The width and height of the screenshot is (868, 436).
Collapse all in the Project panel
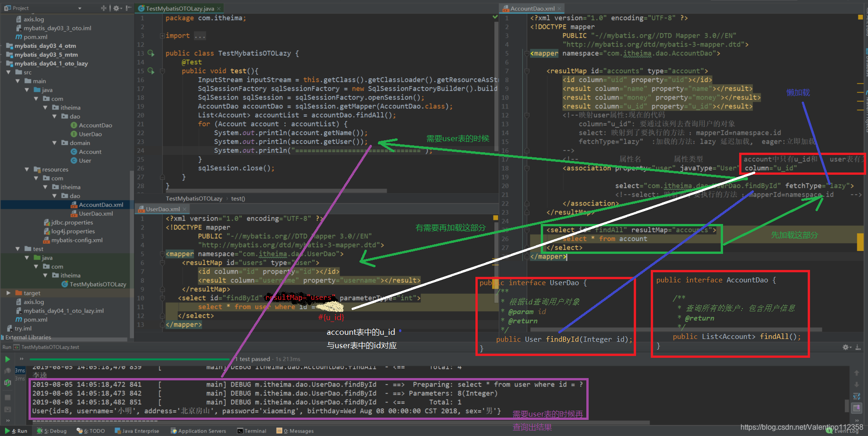[x=104, y=8]
